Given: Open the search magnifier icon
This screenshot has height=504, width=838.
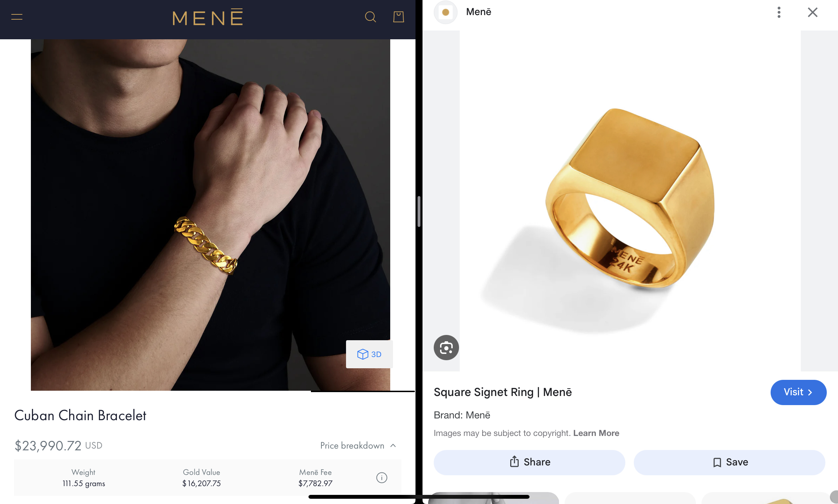Looking at the screenshot, I should click(370, 17).
